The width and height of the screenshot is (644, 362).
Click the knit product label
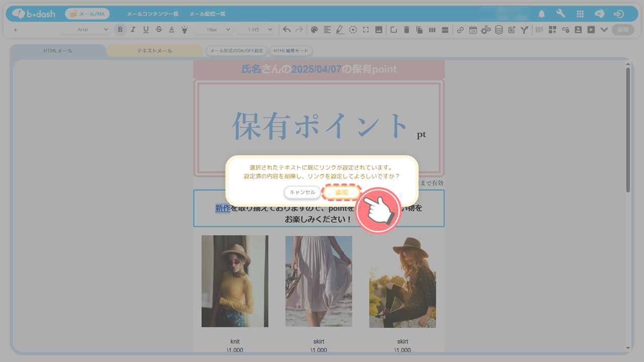coord(235,341)
